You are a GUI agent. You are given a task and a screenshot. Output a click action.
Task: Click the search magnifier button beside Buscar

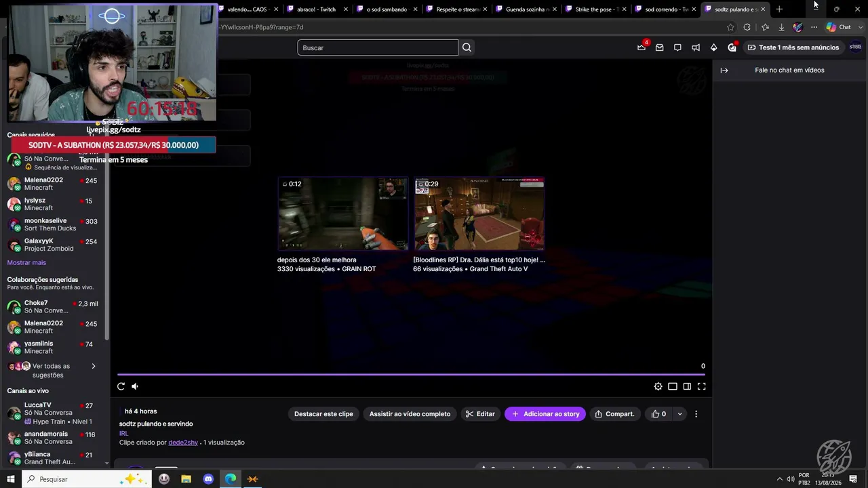[x=467, y=47]
